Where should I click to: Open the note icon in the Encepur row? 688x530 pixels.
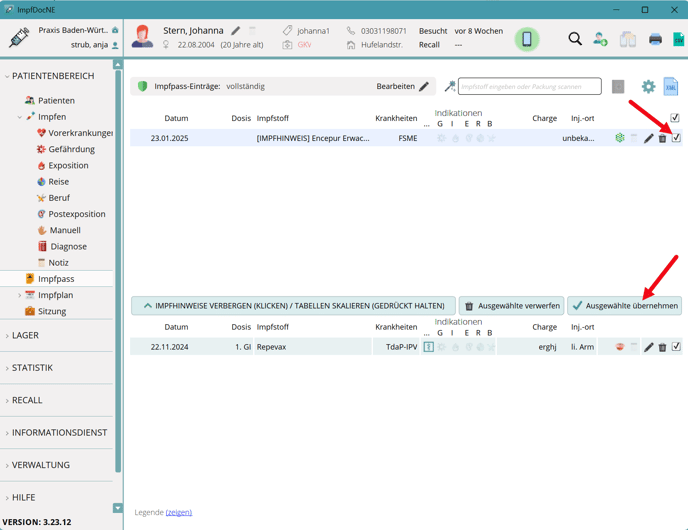634,138
